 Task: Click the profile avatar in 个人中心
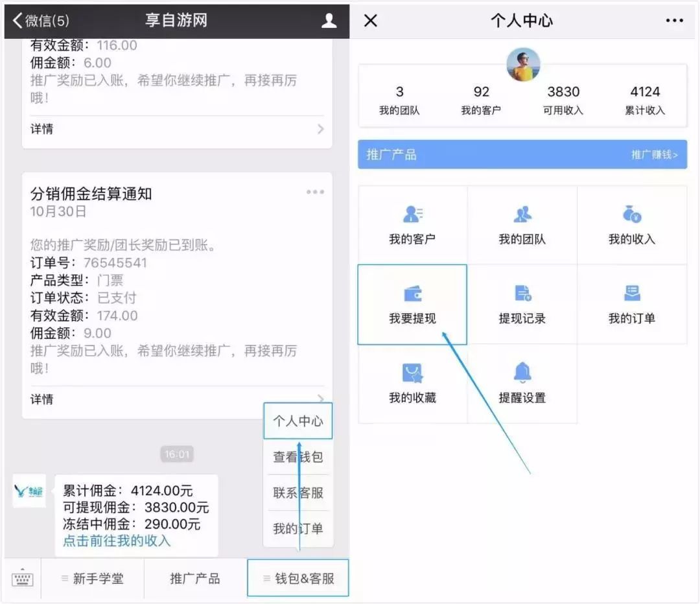(522, 64)
